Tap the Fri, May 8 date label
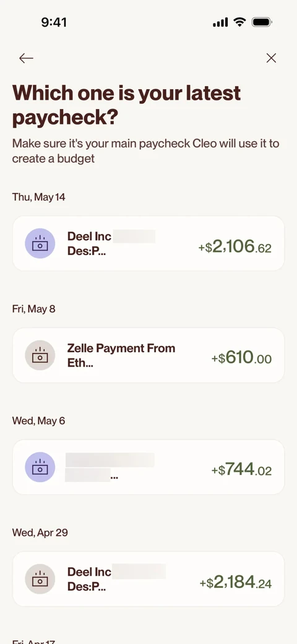Image resolution: width=297 pixels, height=644 pixels. (33, 309)
